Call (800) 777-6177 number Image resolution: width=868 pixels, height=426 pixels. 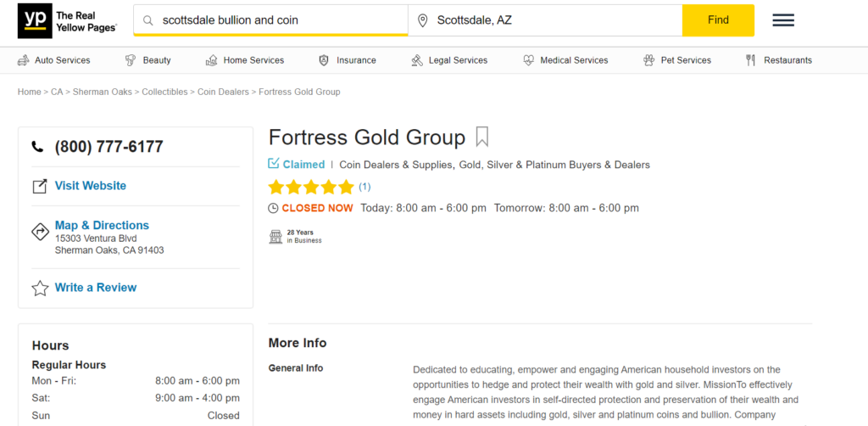[x=109, y=147]
